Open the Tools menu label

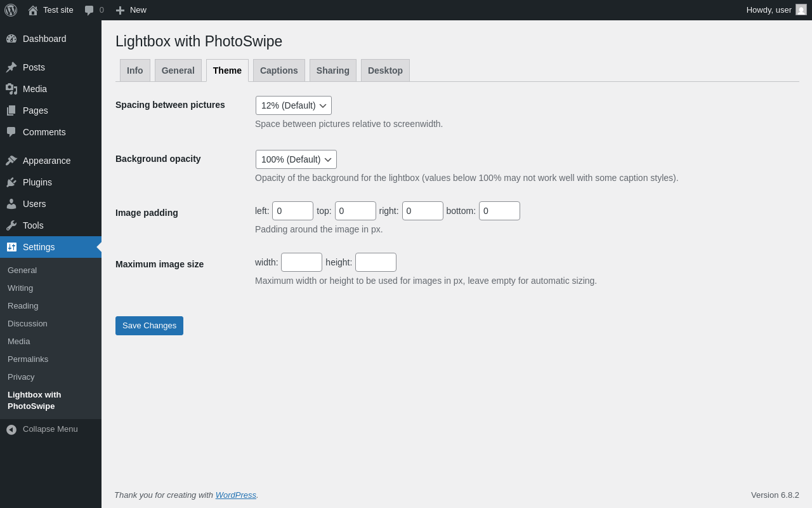click(33, 225)
